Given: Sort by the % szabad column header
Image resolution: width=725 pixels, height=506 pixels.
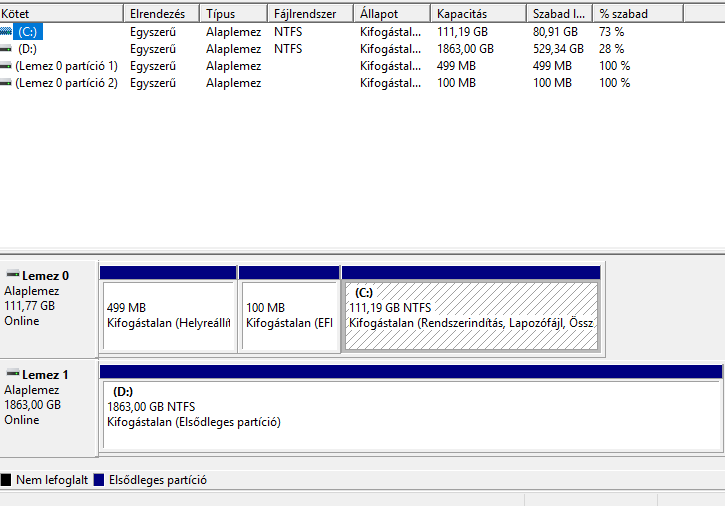Looking at the screenshot, I should (639, 14).
